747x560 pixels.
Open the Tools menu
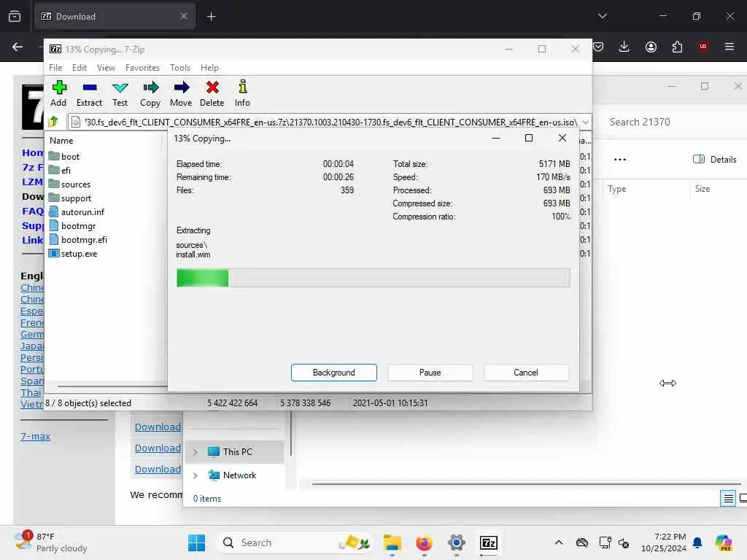click(180, 68)
